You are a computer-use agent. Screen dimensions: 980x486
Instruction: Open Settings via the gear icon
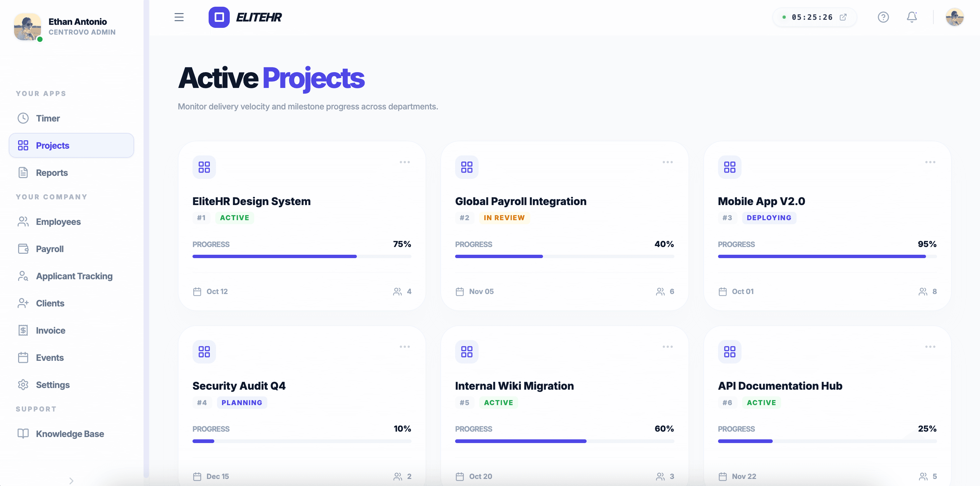[x=23, y=385]
